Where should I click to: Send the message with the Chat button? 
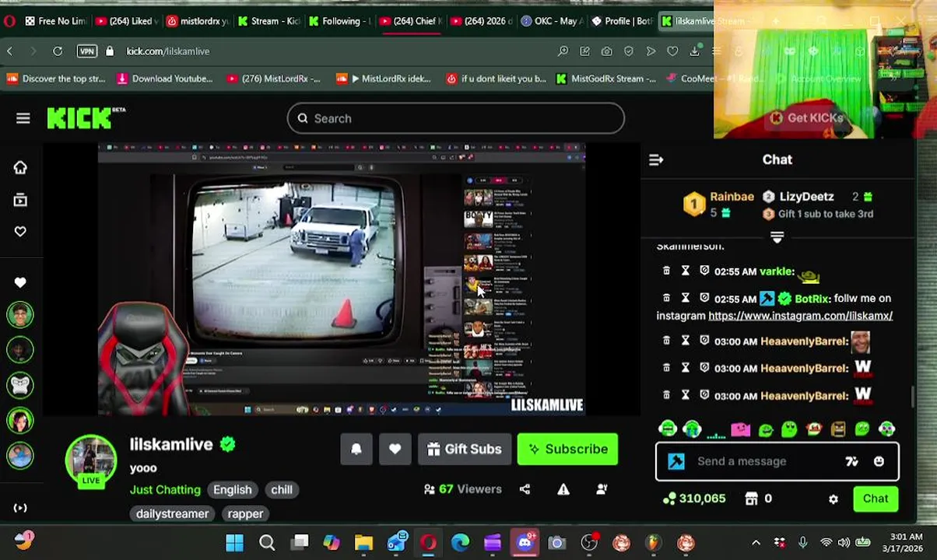coord(875,499)
